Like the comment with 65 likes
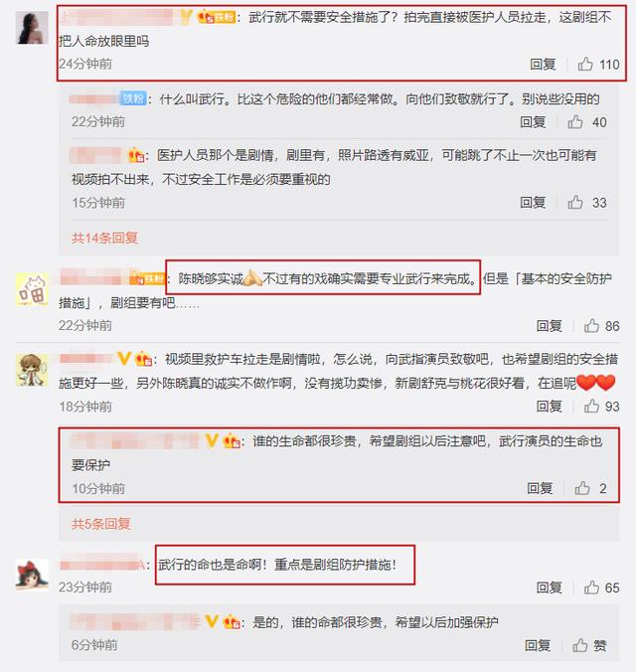This screenshot has height=672, width=636. 591,588
